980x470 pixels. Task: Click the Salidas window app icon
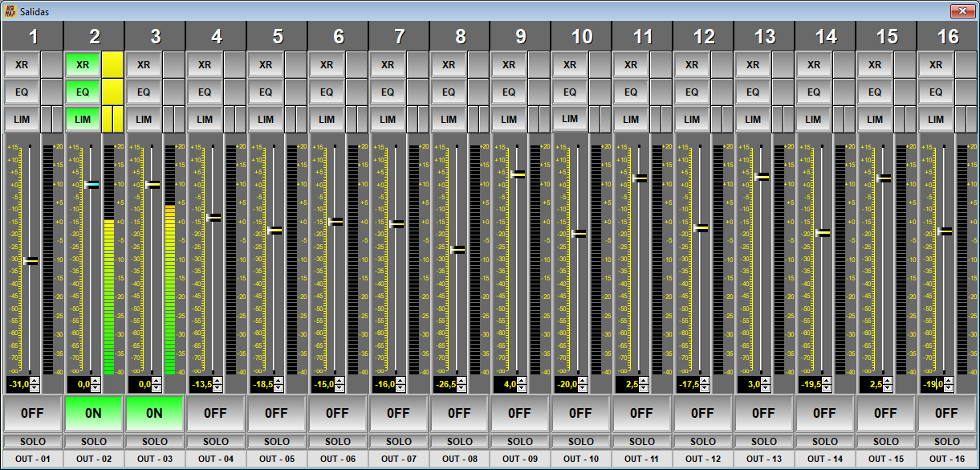click(x=10, y=11)
